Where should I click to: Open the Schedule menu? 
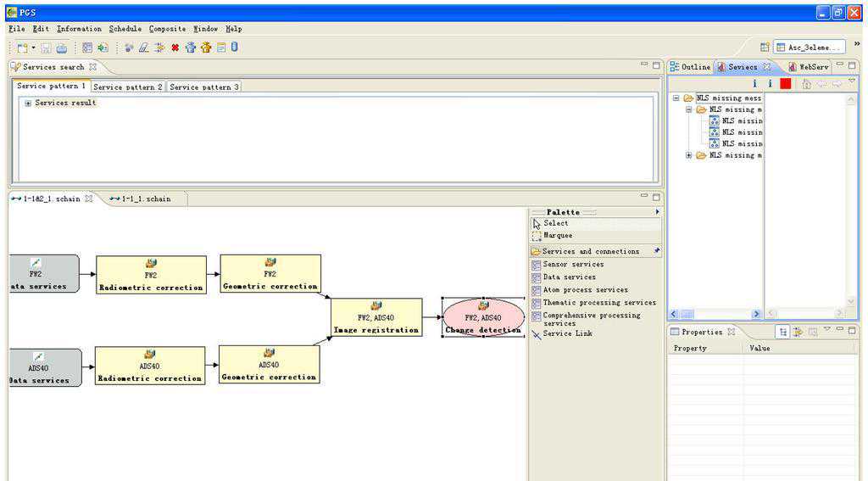tap(125, 29)
